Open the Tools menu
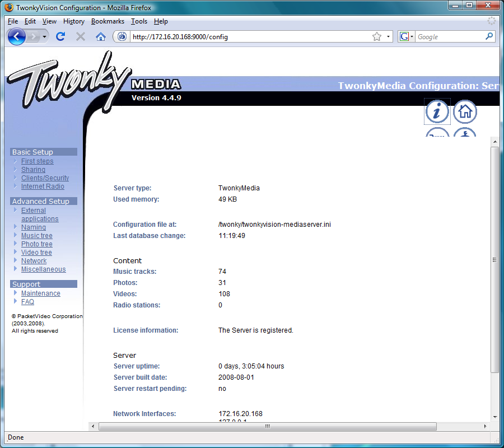The width and height of the screenshot is (504, 448). [x=139, y=21]
